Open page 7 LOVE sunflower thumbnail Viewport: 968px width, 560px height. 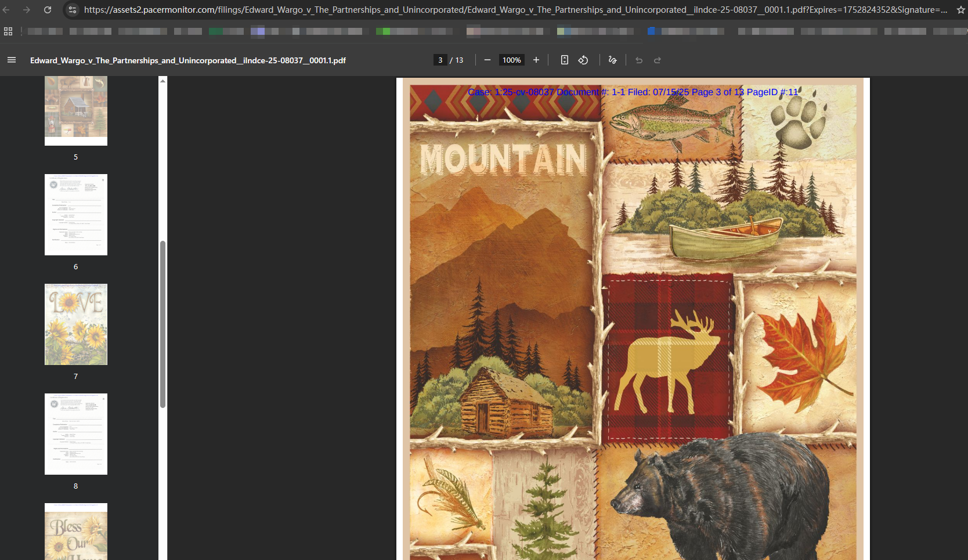point(76,324)
